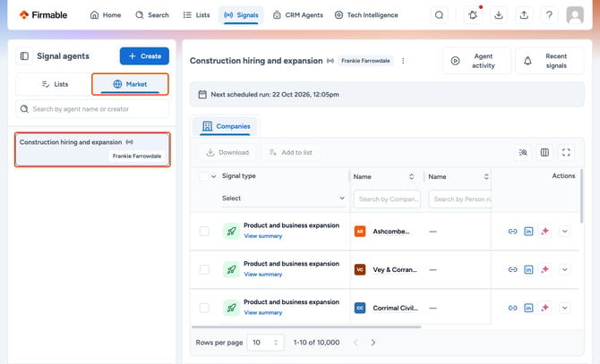
Task: View summary for the Corrimal Civil signal
Action: pyautogui.click(x=263, y=312)
